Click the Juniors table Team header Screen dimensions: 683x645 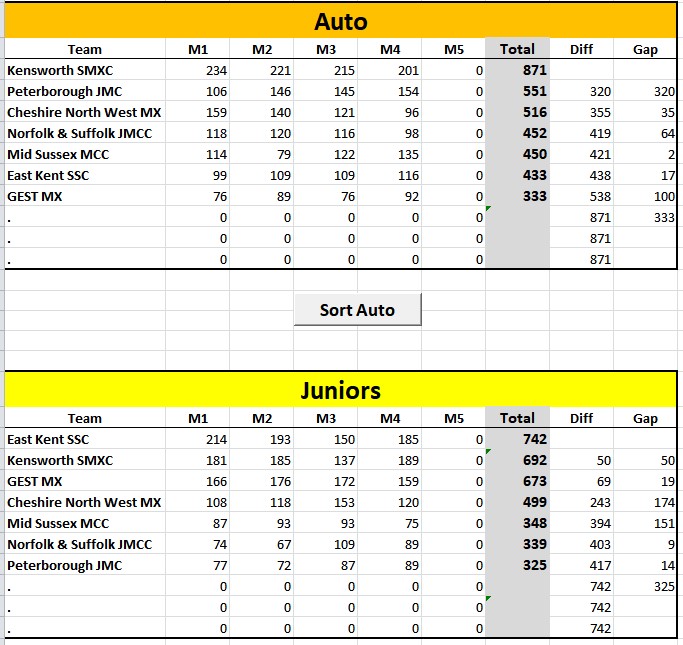pos(85,418)
